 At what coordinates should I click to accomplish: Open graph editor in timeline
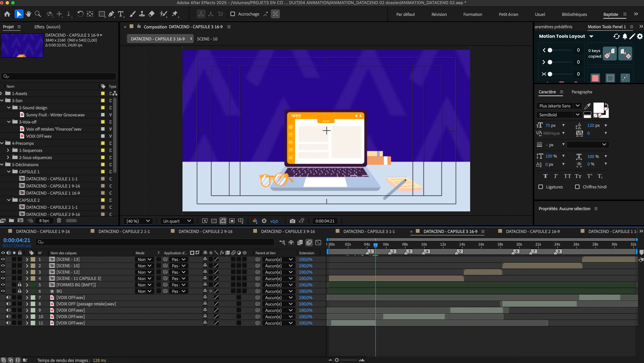tap(318, 242)
